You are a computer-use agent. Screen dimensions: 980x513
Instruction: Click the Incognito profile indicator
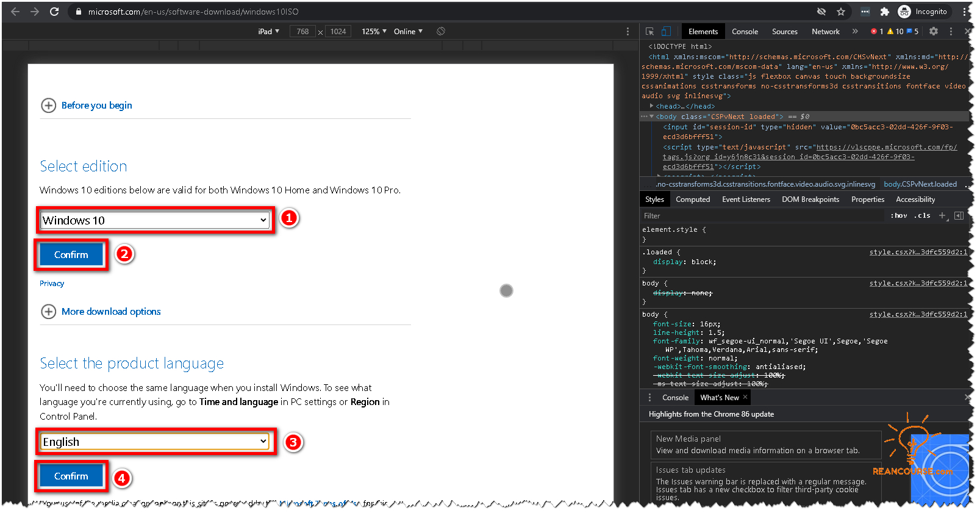(923, 12)
